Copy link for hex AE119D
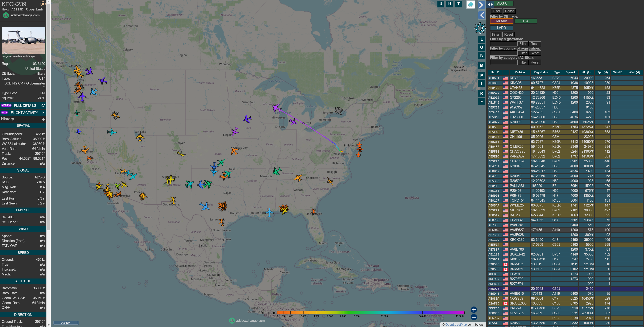This screenshot has width=644, height=327. tap(34, 9)
